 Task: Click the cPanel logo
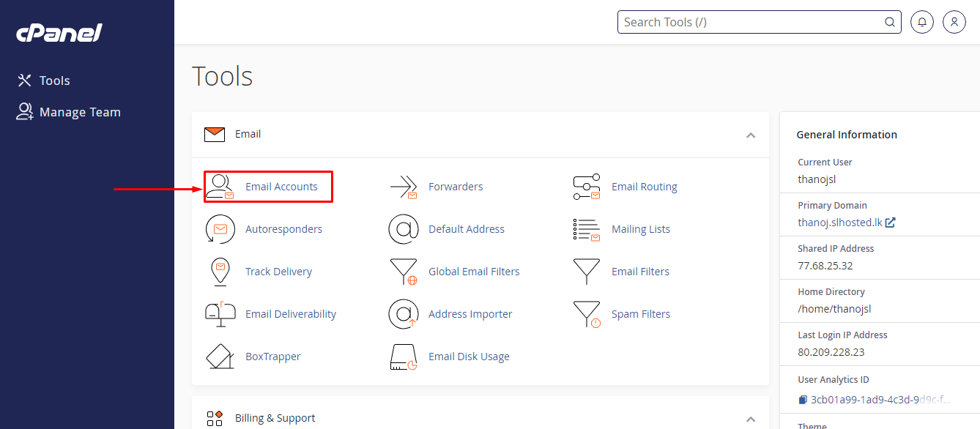tap(59, 33)
